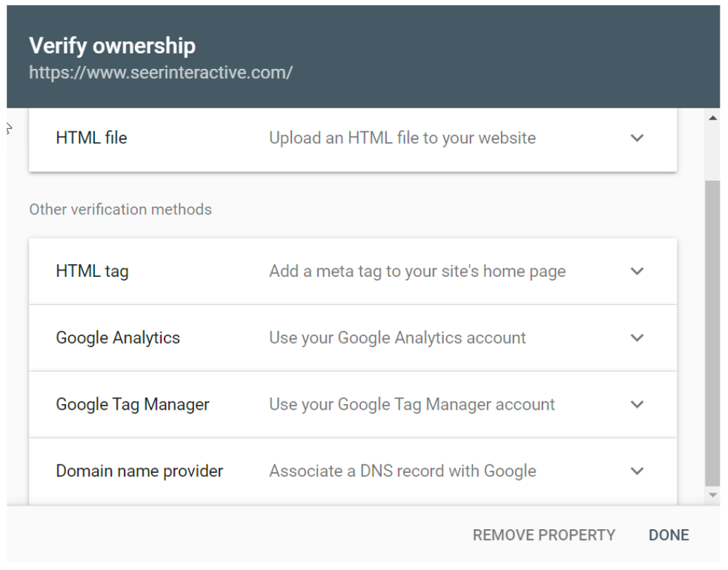Click the 'Verify ownership' dialog title
728x570 pixels.
(113, 46)
